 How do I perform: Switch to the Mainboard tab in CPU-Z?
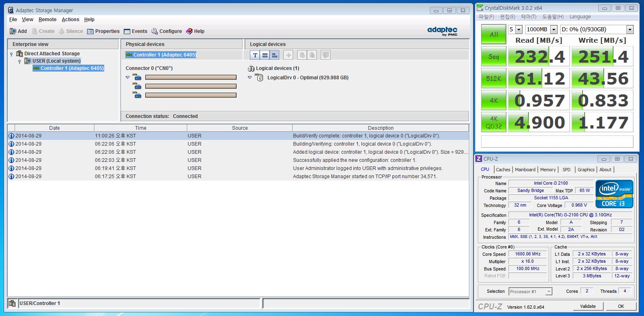pyautogui.click(x=525, y=170)
